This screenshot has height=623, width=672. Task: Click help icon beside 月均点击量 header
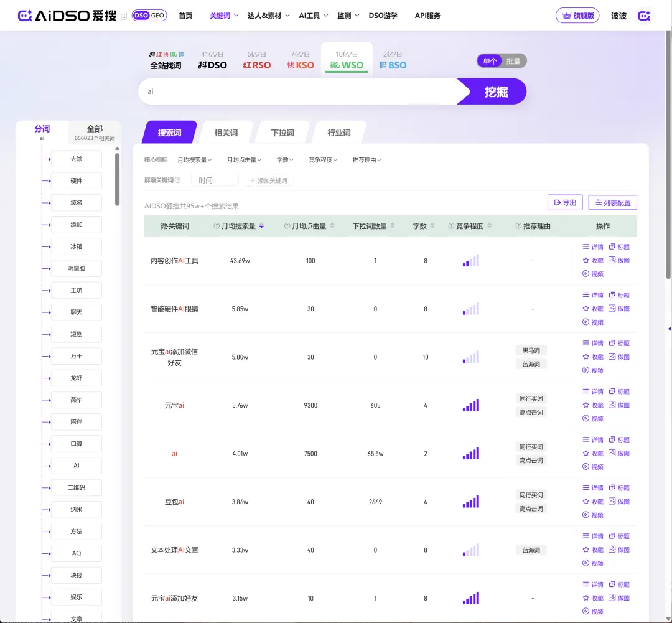pyautogui.click(x=287, y=226)
